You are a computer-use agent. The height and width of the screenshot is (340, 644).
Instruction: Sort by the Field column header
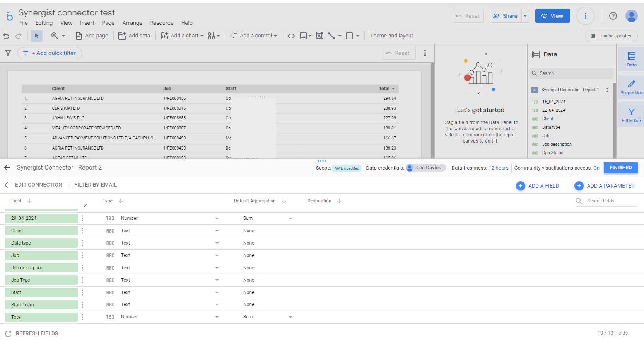[16, 201]
